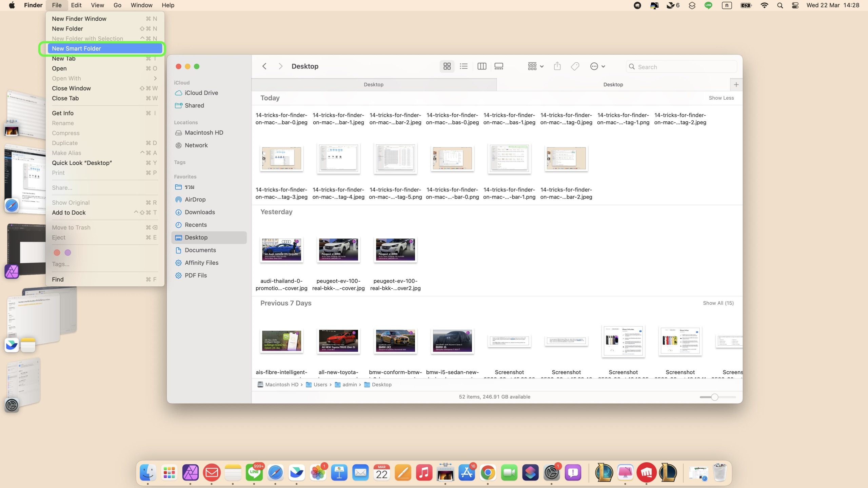Viewport: 868px width, 488px height.
Task: Click Show All (15) link
Action: pyautogui.click(x=718, y=303)
